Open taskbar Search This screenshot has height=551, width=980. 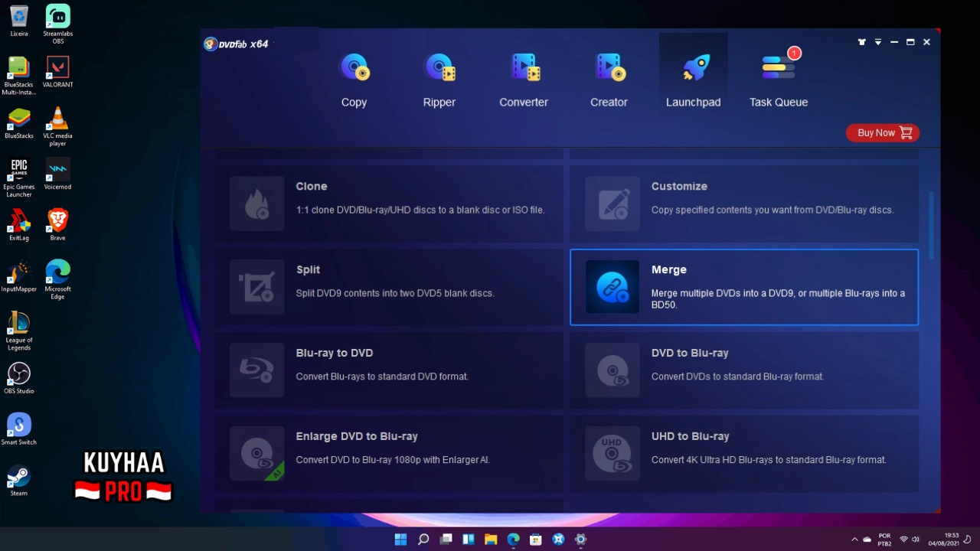[x=423, y=540]
